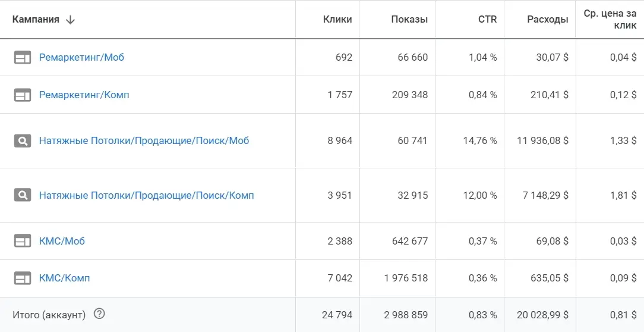This screenshot has width=644, height=332.
Task: Open Натяжные Потолки/Продающие/Поиск/Моб campaign
Action: (144, 141)
